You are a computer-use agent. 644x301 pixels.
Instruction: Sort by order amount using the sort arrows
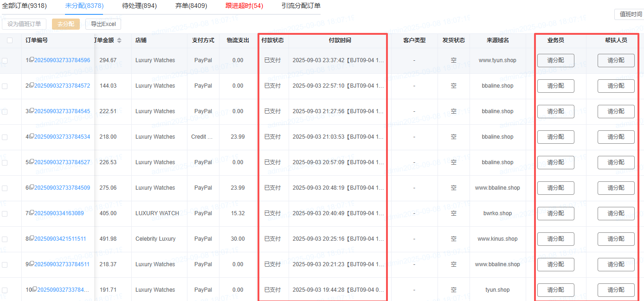(119, 41)
